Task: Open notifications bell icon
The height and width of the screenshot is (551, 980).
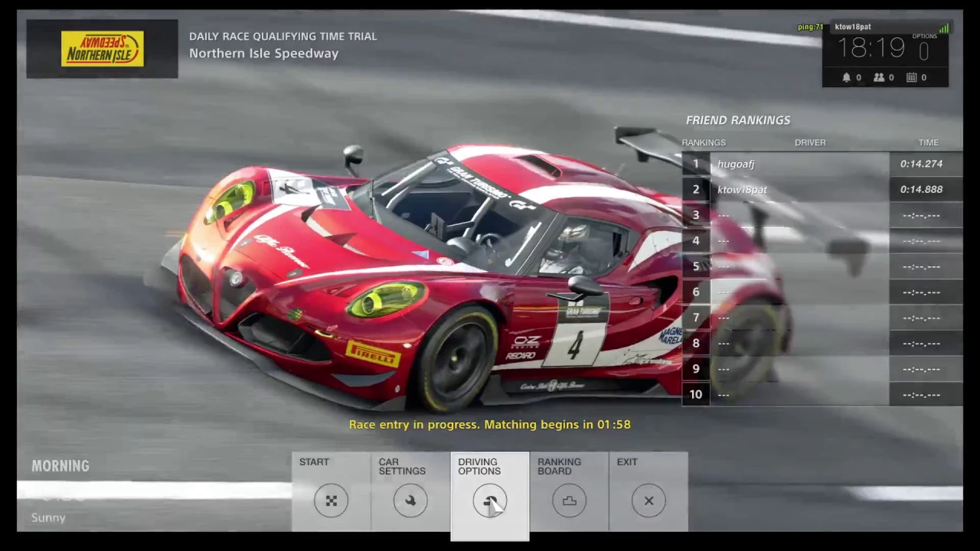Action: tap(847, 77)
